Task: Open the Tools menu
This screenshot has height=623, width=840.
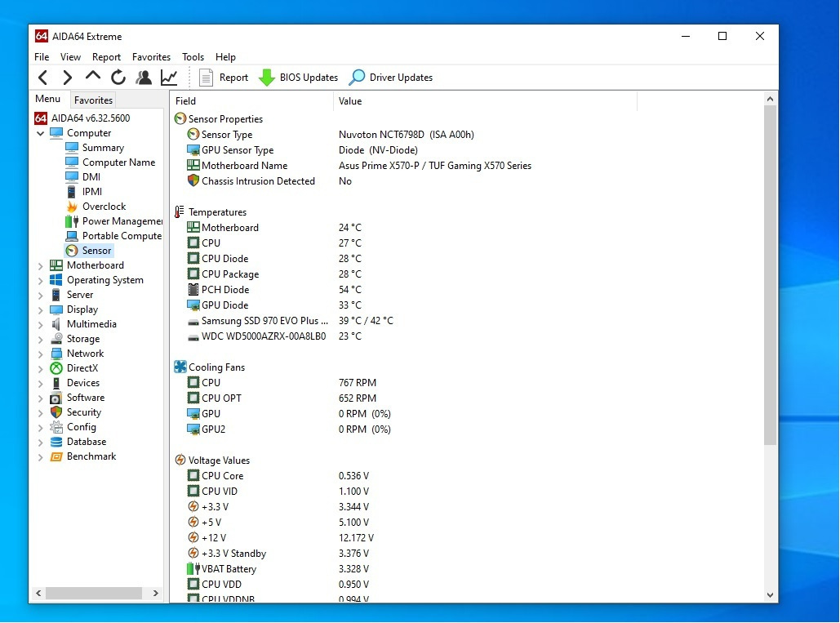Action: [193, 57]
